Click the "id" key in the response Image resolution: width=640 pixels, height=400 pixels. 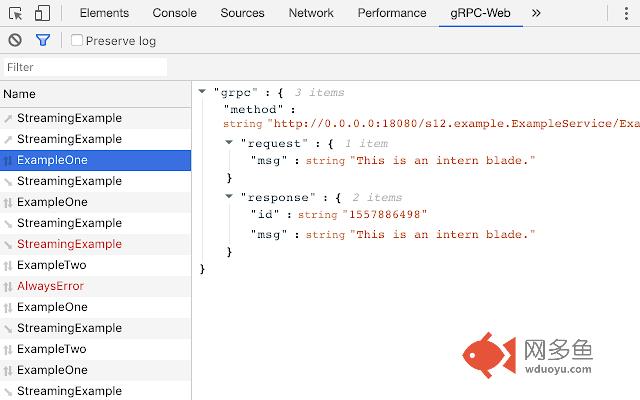265,214
